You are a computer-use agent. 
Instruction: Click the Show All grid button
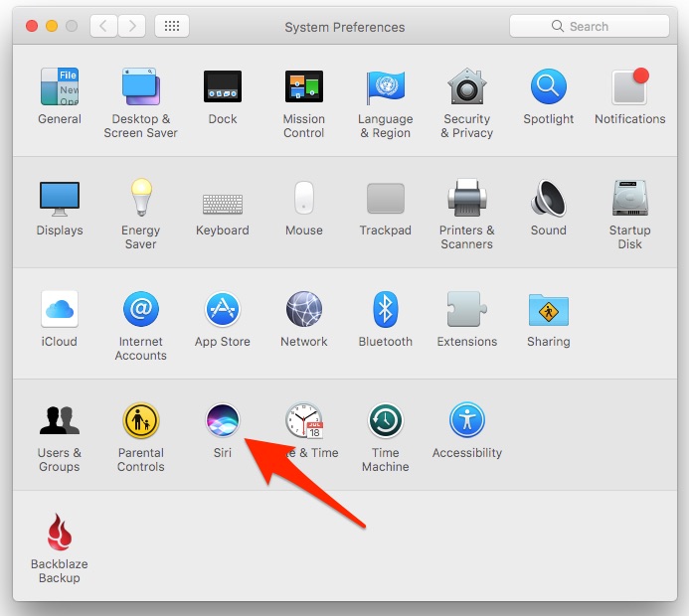[173, 26]
